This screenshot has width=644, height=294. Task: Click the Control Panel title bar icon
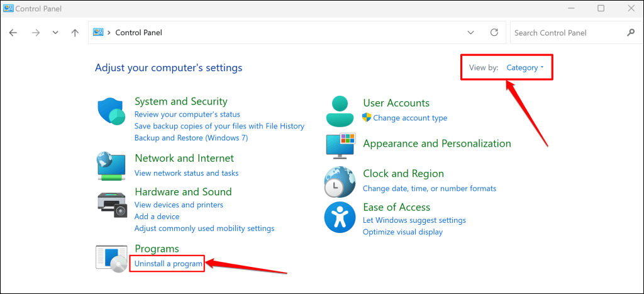8,8
